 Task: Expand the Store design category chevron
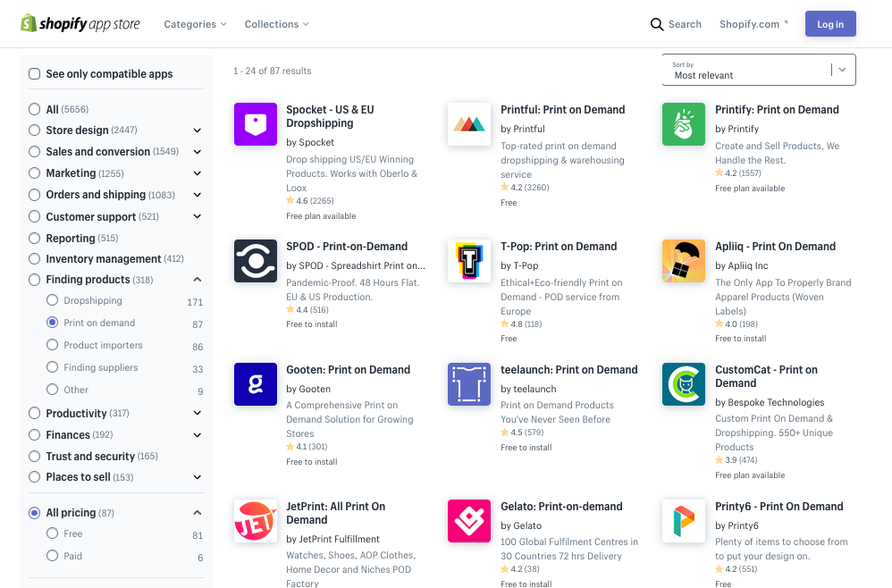click(x=198, y=130)
